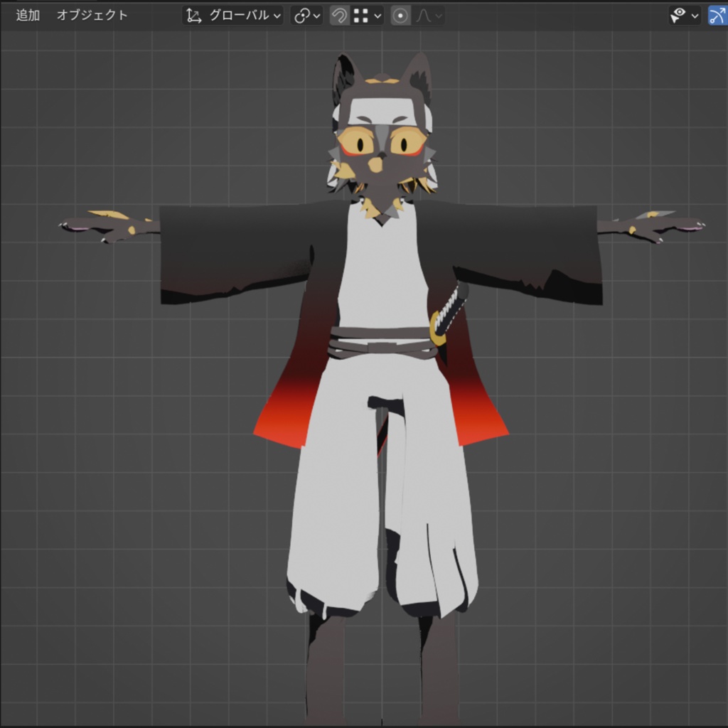Click the transform orientation axes icon
Image resolution: width=728 pixels, height=728 pixels.
pos(192,15)
